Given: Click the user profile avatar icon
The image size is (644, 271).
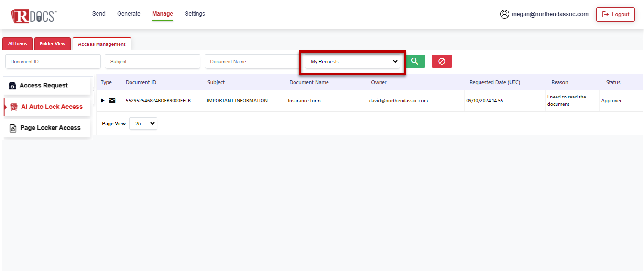Looking at the screenshot, I should tap(504, 14).
